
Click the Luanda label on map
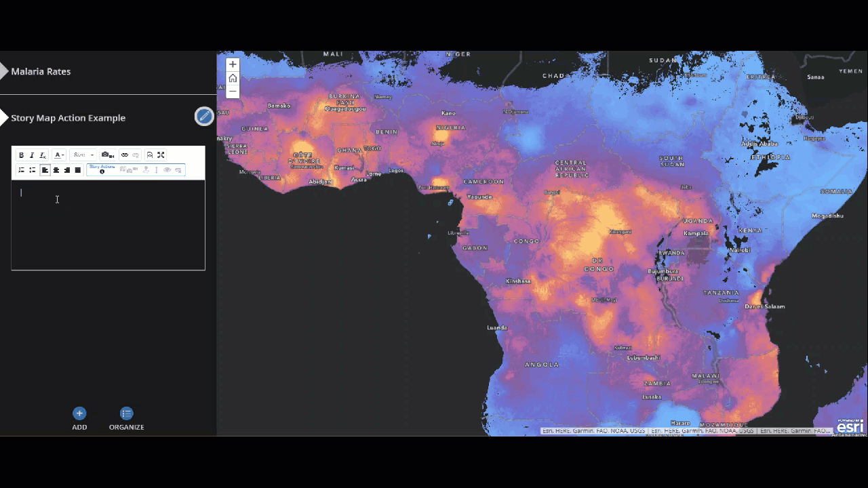[x=497, y=328]
